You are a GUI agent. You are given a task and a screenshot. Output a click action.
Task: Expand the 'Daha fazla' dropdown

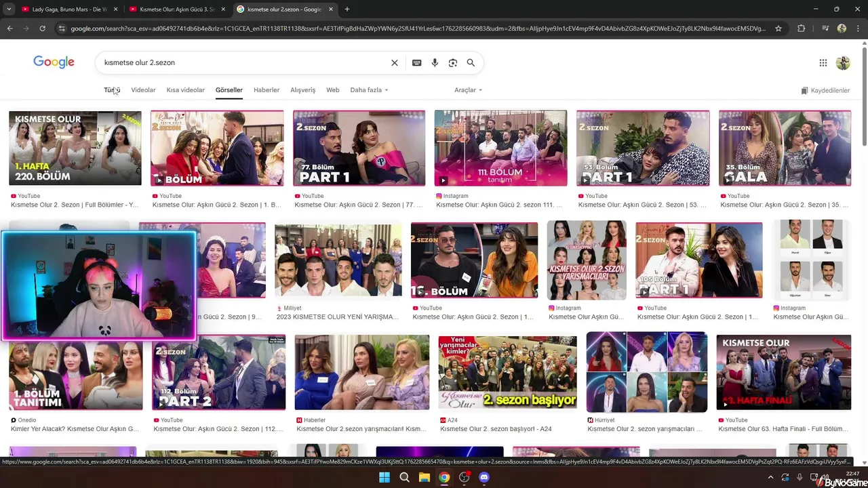point(369,90)
